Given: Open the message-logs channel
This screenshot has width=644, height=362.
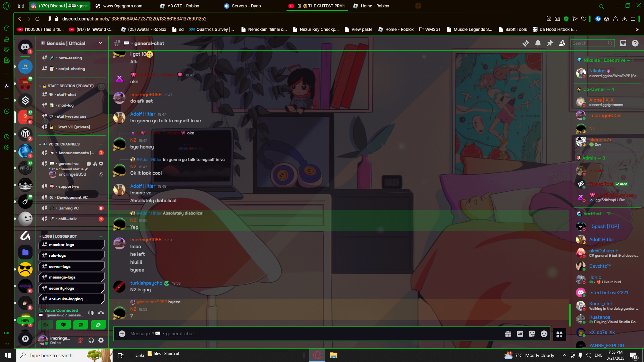Looking at the screenshot, I should [62, 278].
